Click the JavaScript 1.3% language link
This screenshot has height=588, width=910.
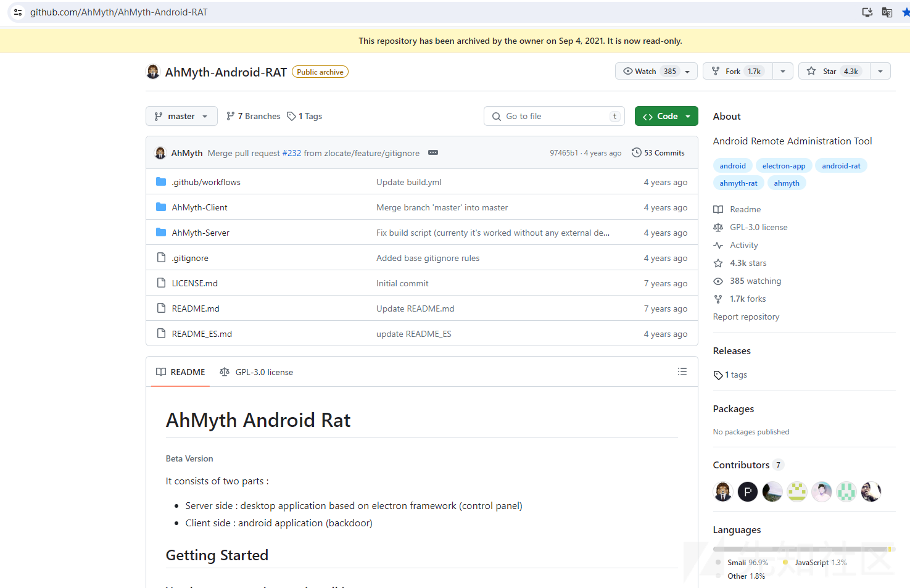coord(814,562)
